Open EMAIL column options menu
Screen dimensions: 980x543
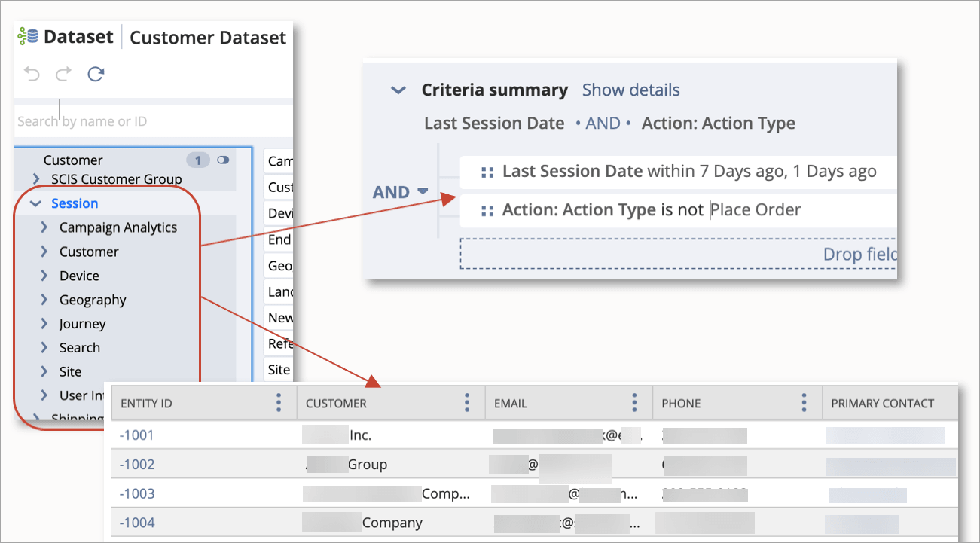(635, 403)
